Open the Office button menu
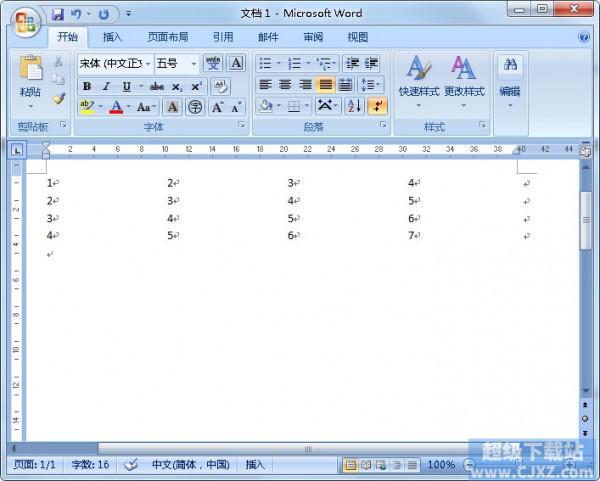 (x=24, y=19)
